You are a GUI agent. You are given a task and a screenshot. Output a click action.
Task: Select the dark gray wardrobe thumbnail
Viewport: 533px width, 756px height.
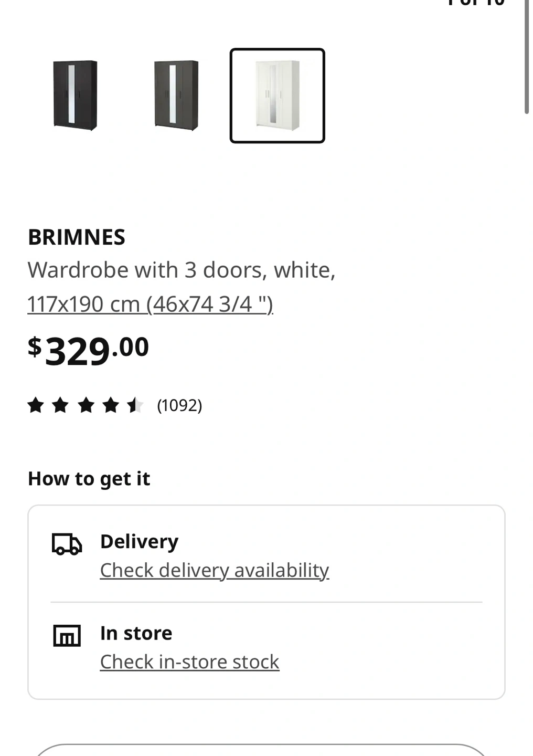(176, 95)
